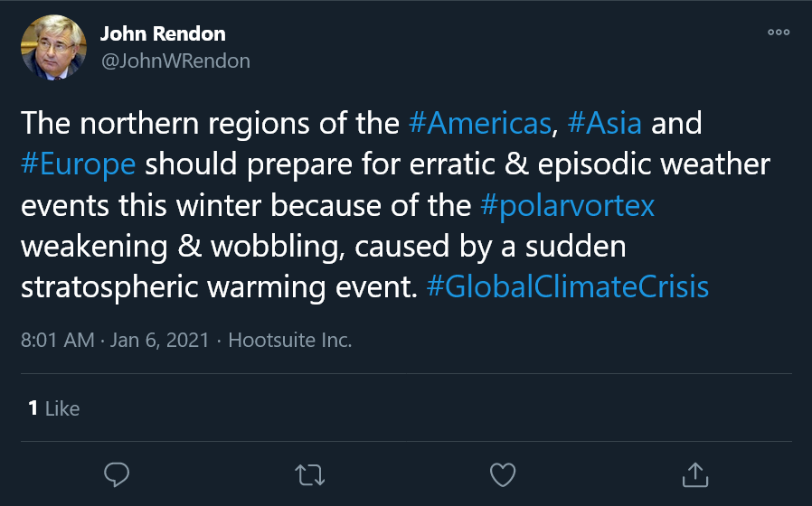
Task: Open the #Americas hashtag
Action: click(479, 122)
